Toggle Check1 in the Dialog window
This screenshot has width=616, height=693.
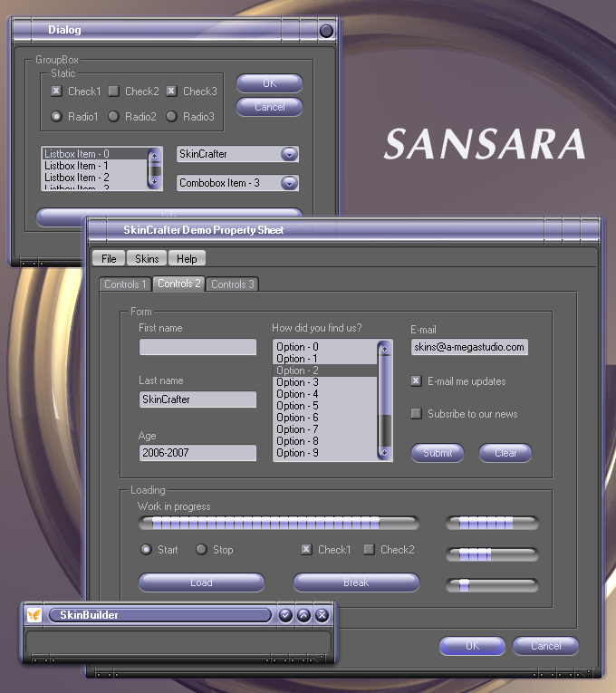coord(56,91)
